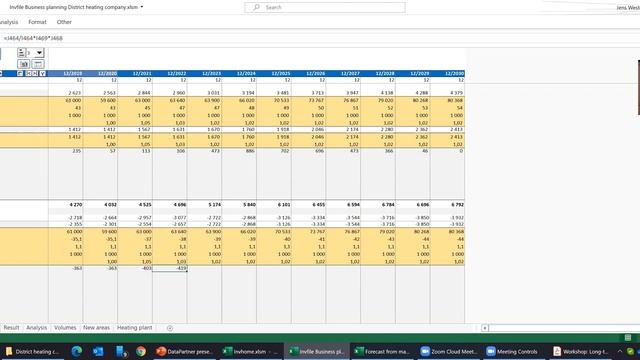Viewport: 640px width, 360px height.
Task: Switch to the Volumes sheet tab
Action: click(x=65, y=328)
